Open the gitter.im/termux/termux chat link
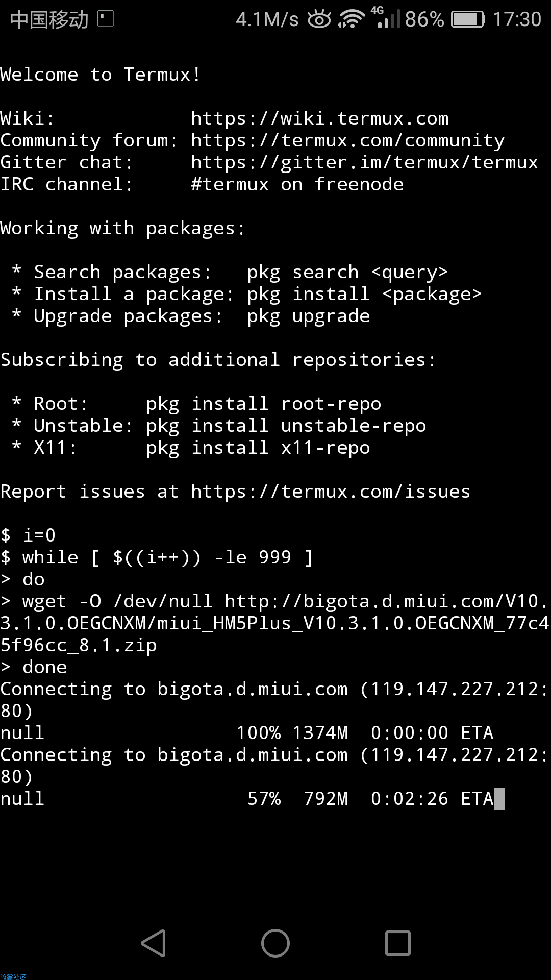The height and width of the screenshot is (980, 551). click(x=365, y=162)
